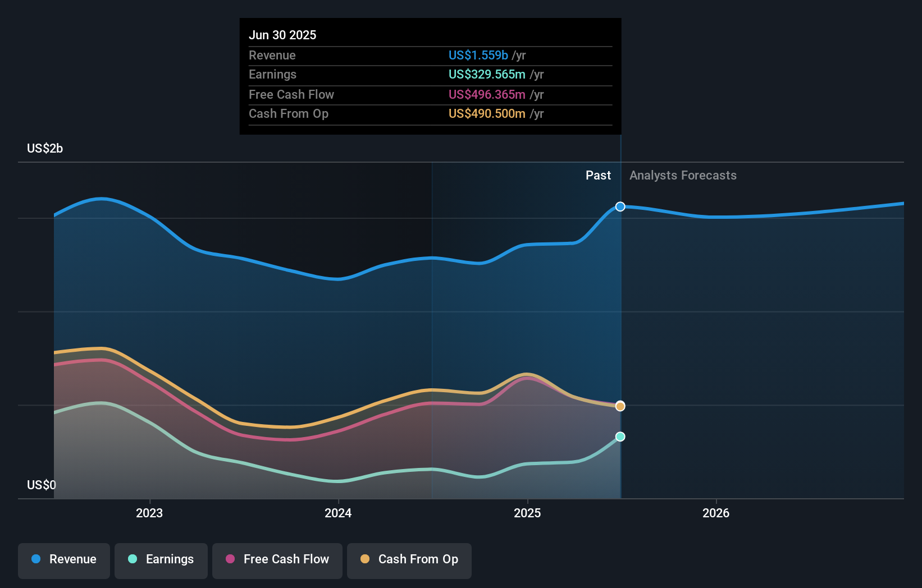Click the 2024 x-axis label
Screen dimensions: 922x588
pos(338,513)
